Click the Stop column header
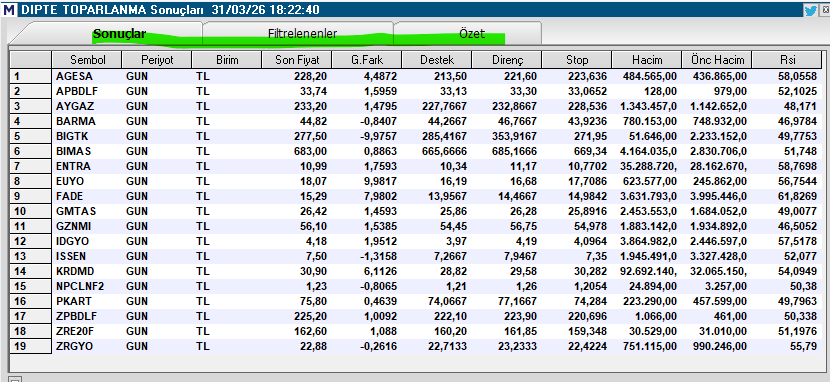Screen dimensions: 830x382 [x=576, y=60]
